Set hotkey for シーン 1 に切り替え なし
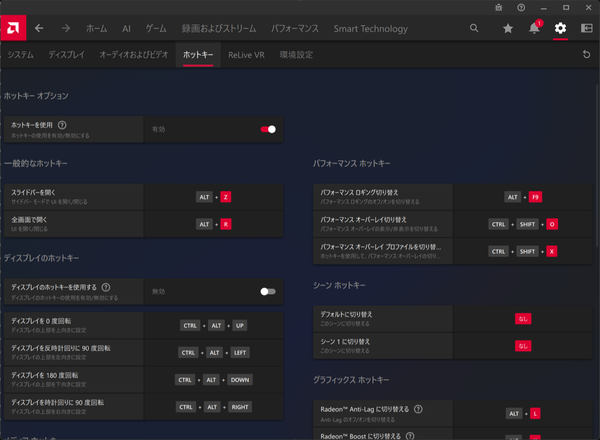This screenshot has height=440, width=600. (x=523, y=346)
